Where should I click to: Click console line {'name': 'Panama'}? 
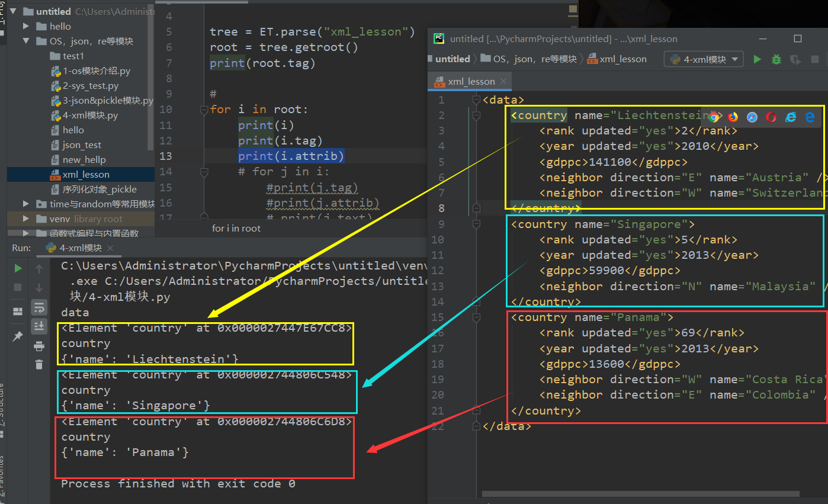coord(125,452)
